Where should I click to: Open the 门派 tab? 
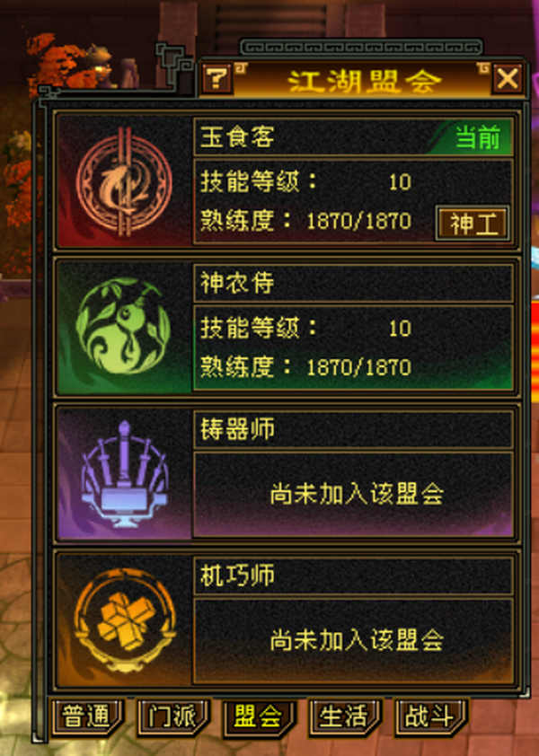[x=172, y=717]
